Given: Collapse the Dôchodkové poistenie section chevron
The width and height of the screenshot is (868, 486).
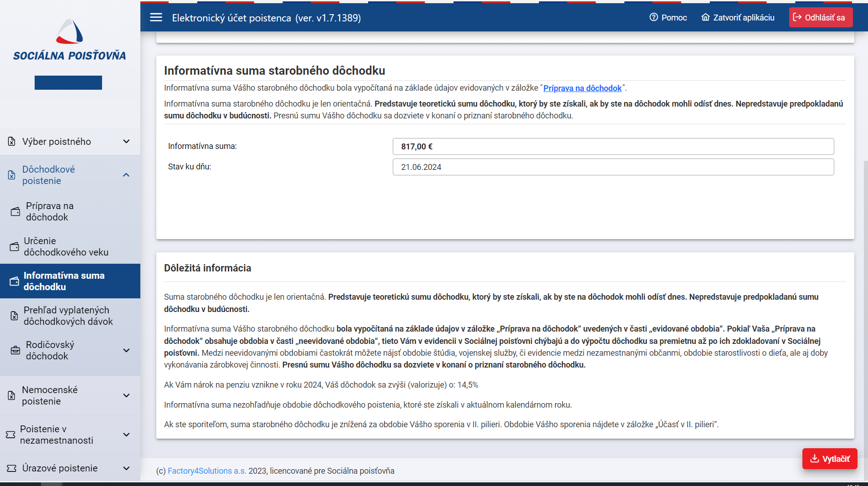Looking at the screenshot, I should pos(126,175).
